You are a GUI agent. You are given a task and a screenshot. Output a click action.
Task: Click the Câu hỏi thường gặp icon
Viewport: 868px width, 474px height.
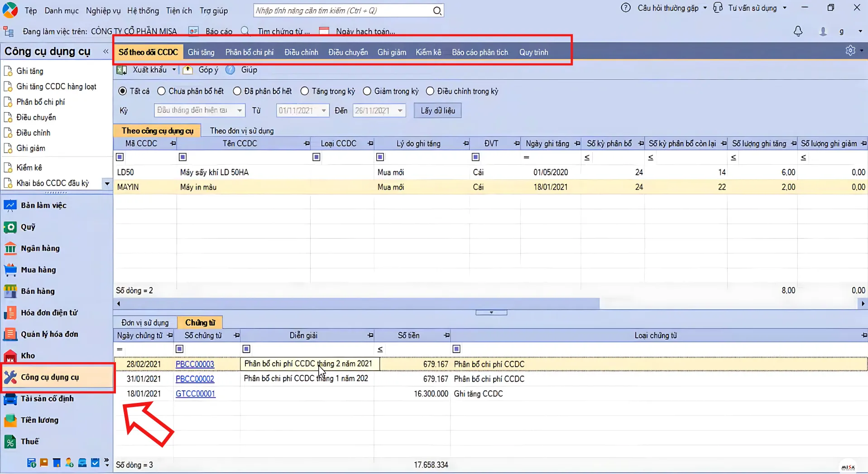coord(626,8)
